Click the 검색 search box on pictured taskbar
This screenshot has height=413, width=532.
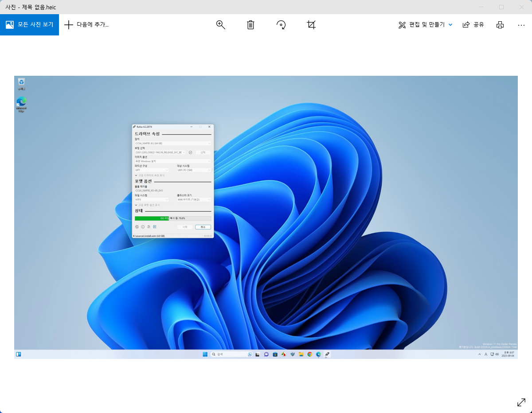pos(231,354)
